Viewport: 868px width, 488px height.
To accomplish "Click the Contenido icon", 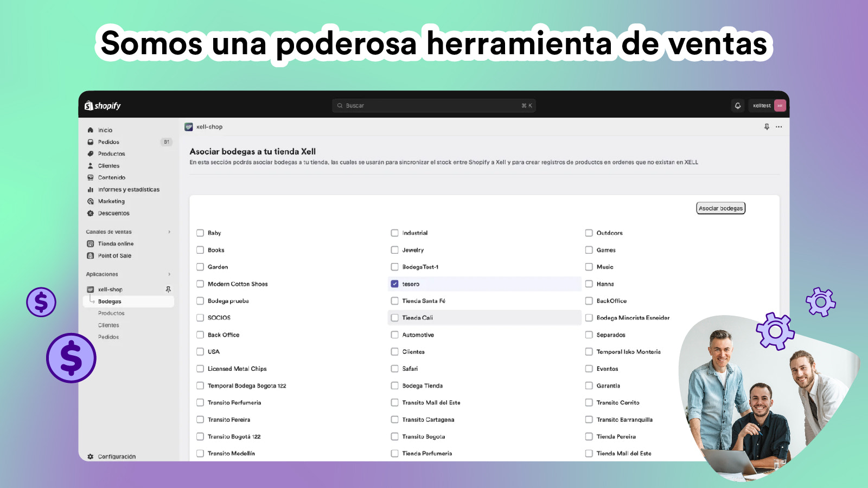I will pyautogui.click(x=91, y=178).
